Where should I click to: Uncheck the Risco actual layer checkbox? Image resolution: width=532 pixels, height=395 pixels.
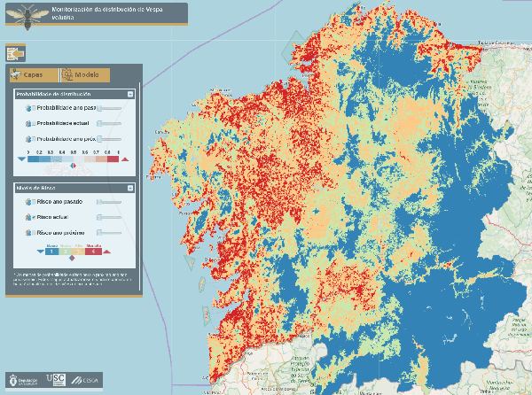35,217
